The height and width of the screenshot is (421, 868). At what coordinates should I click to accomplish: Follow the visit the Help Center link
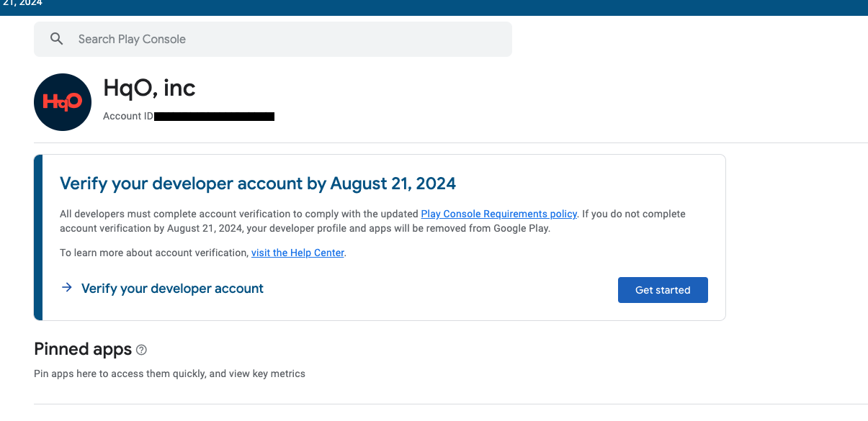click(x=297, y=253)
